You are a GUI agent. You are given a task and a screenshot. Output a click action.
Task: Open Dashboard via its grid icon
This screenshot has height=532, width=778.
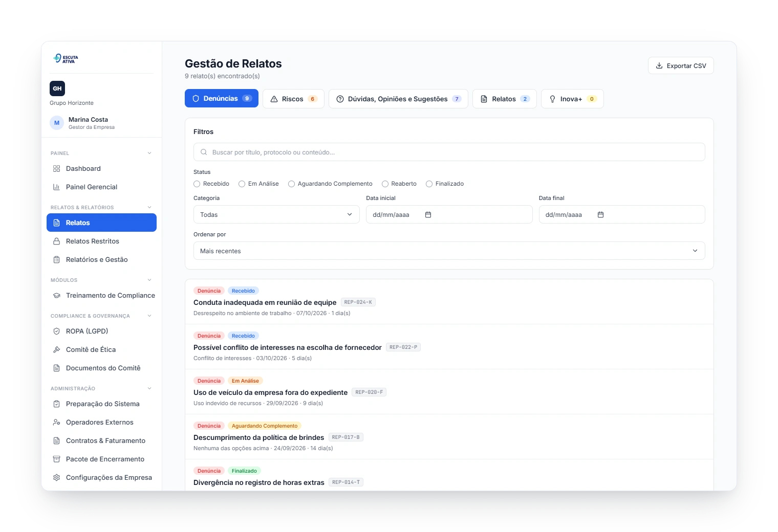(x=57, y=169)
